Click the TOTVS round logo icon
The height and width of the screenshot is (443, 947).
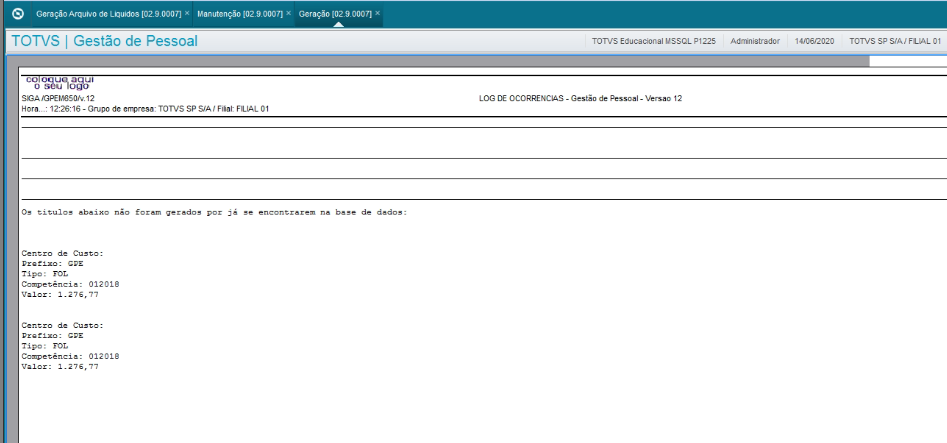coord(18,13)
